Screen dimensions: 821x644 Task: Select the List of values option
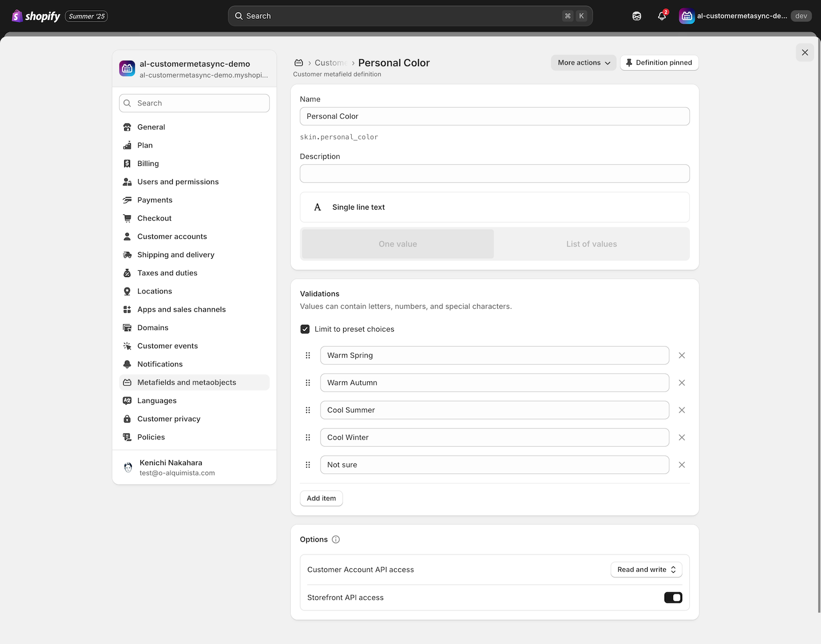click(591, 244)
